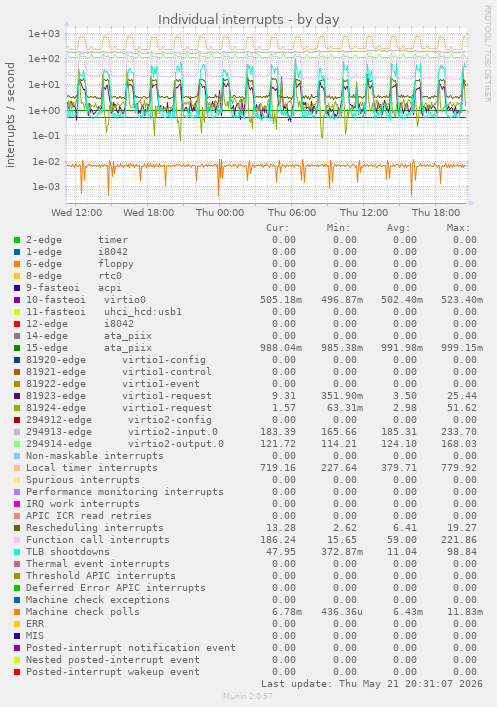Screen dimensions: 497x707
Task: Click the cyan TLB shootdowns color swatch
Action: [17, 552]
